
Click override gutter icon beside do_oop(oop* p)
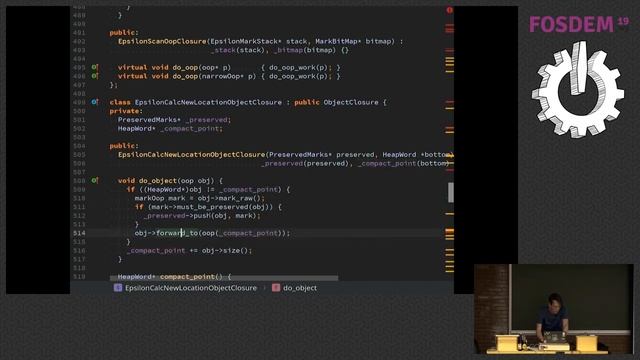tap(95, 67)
